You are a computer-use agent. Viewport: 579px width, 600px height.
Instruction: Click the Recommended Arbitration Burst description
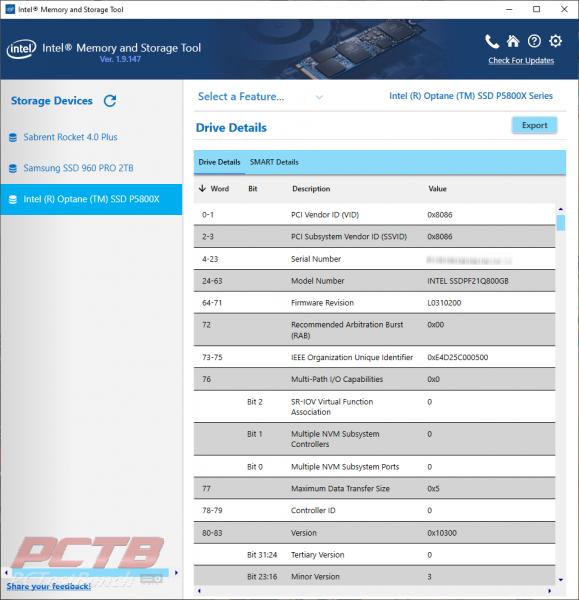pos(347,330)
